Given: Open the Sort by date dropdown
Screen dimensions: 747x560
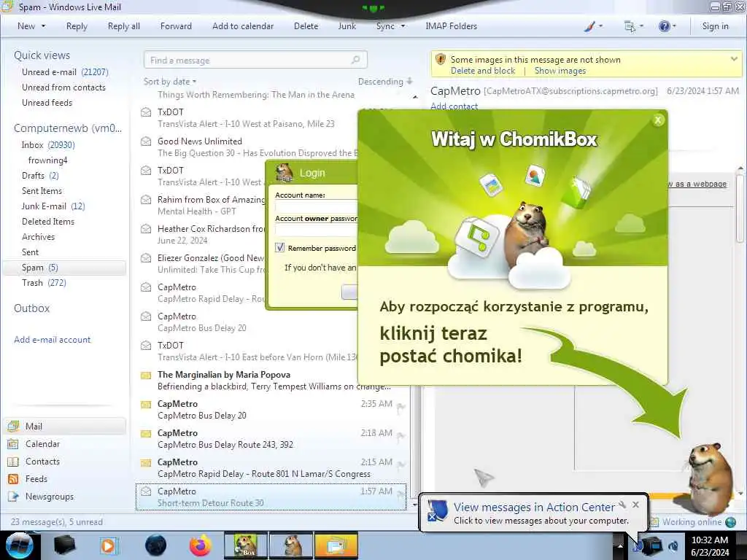Looking at the screenshot, I should [x=170, y=82].
